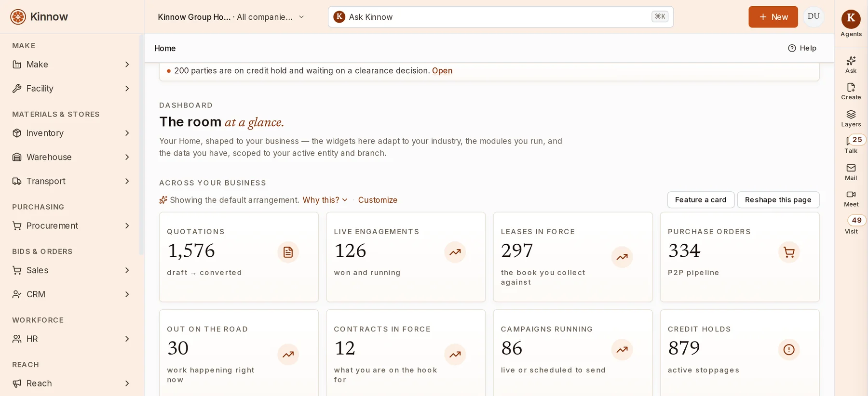The image size is (868, 396).
Task: Click the Reshape this page button
Action: pyautogui.click(x=778, y=200)
